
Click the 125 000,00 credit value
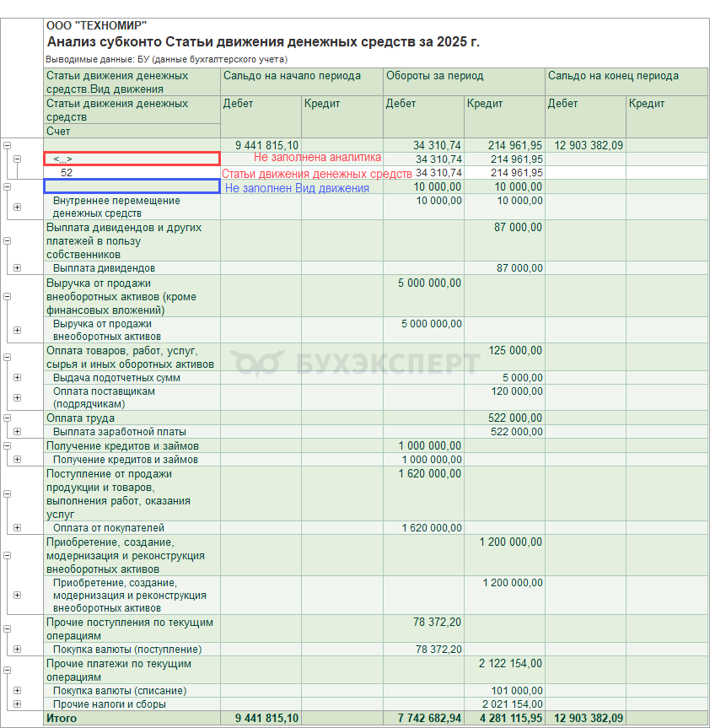pos(515,351)
